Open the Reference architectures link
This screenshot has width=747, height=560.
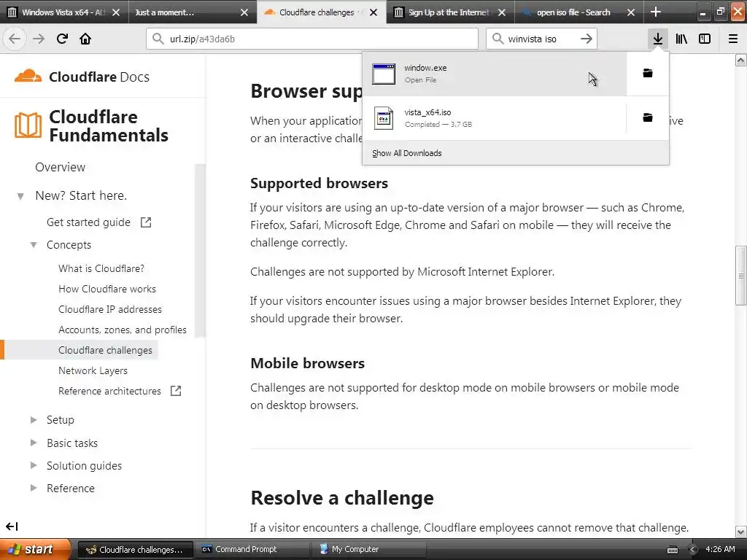[x=109, y=392]
